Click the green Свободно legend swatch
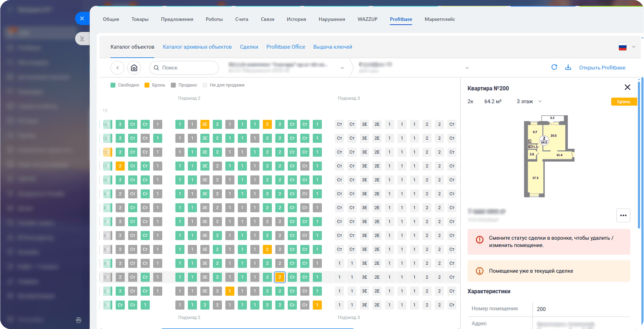Screen dimensions: 644x329 [x=113, y=85]
